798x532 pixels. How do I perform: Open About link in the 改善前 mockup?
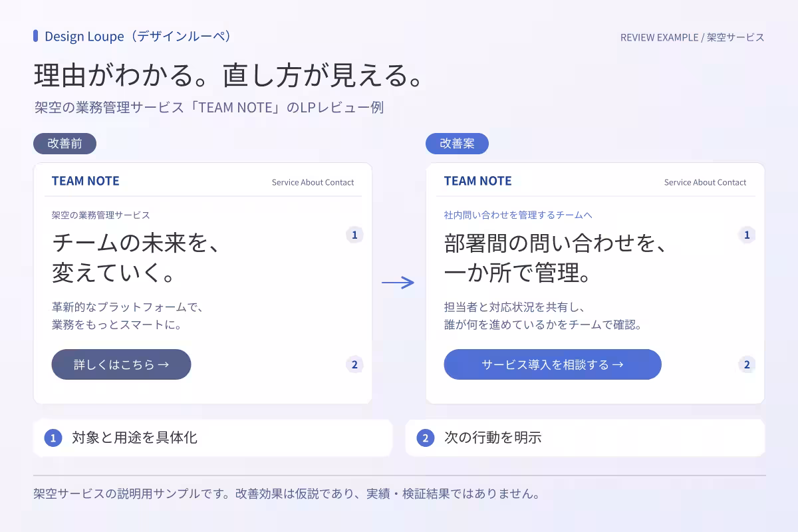312,182
